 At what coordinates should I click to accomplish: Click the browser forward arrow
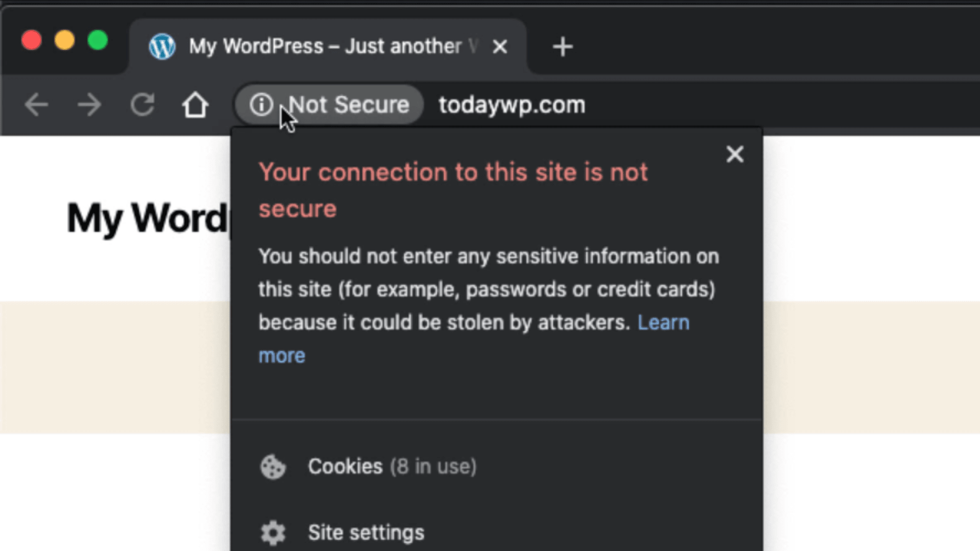(89, 105)
